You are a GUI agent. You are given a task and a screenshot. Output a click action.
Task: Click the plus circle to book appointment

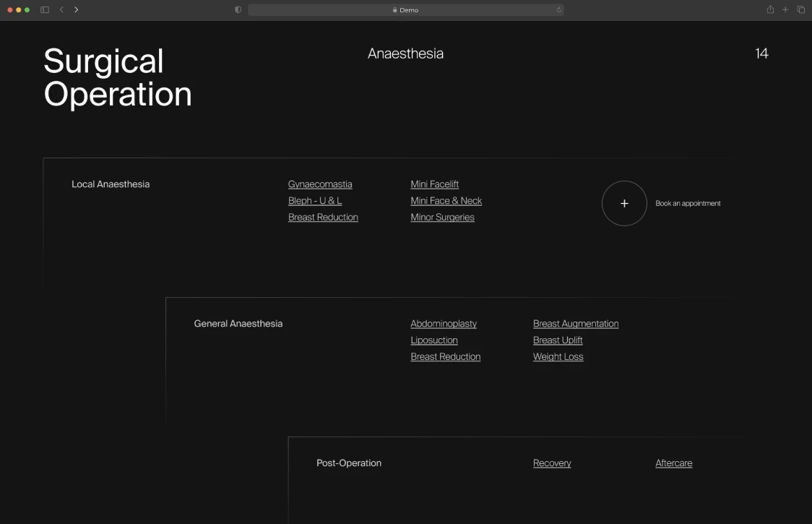625,203
